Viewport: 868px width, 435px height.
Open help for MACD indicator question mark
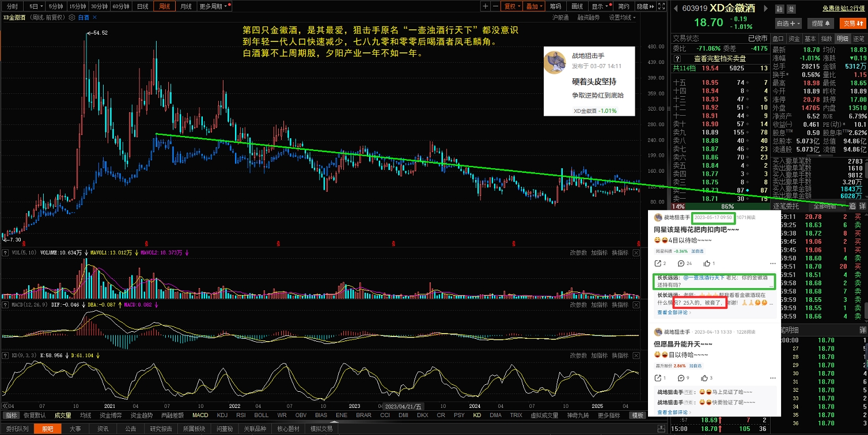(6, 304)
